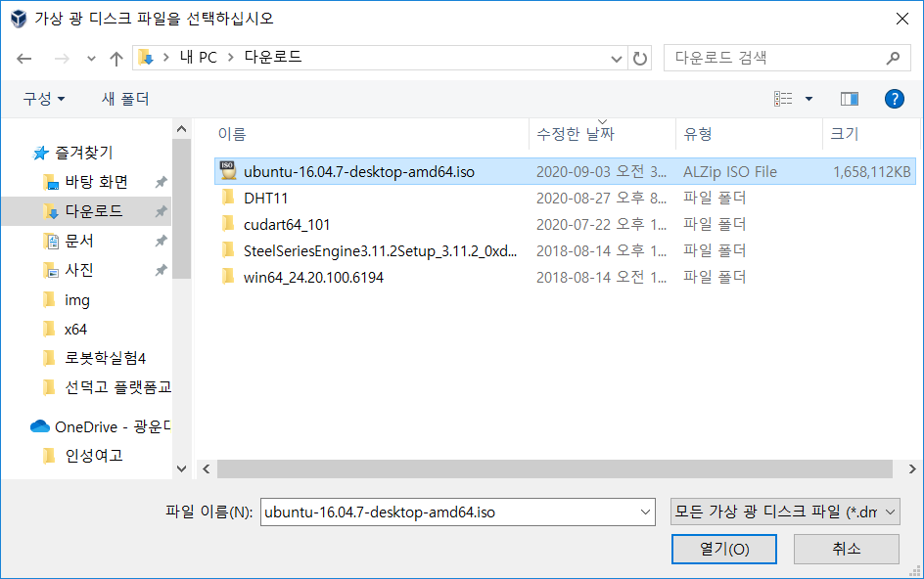Viewport: 924px width, 579px height.
Task: Open the file type filter dropdown
Action: point(785,512)
